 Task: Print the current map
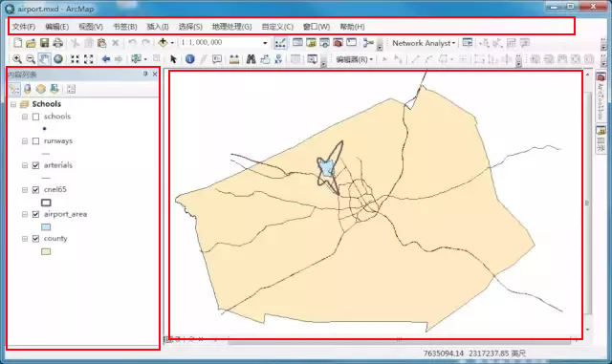[57, 43]
